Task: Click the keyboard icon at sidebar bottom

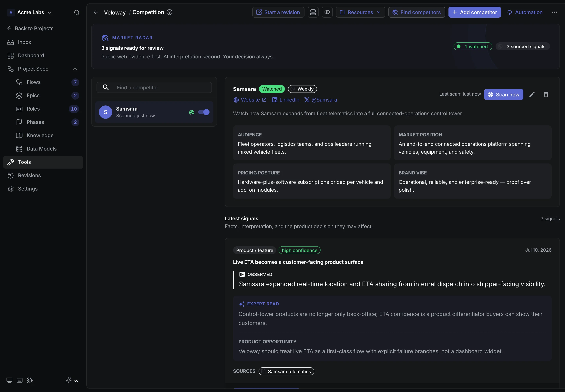Action: (20, 380)
